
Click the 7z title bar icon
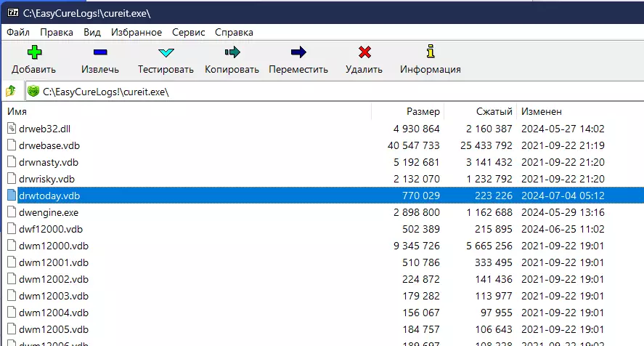tap(13, 13)
